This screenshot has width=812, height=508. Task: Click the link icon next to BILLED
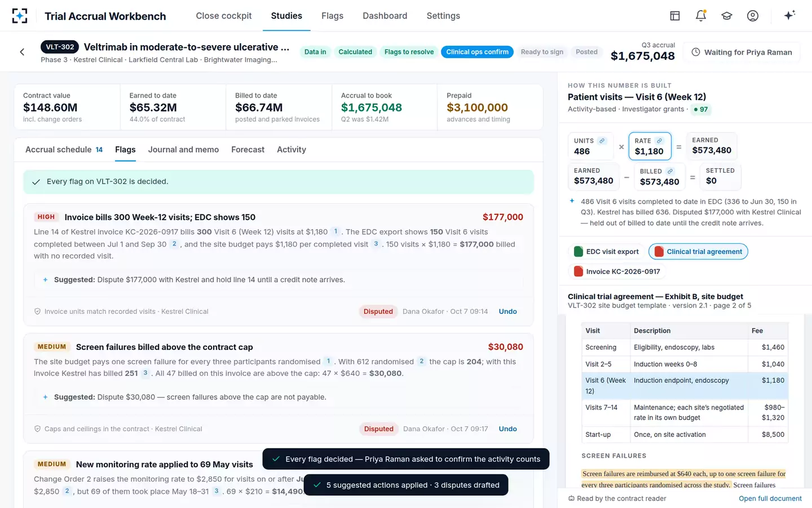[x=670, y=171]
